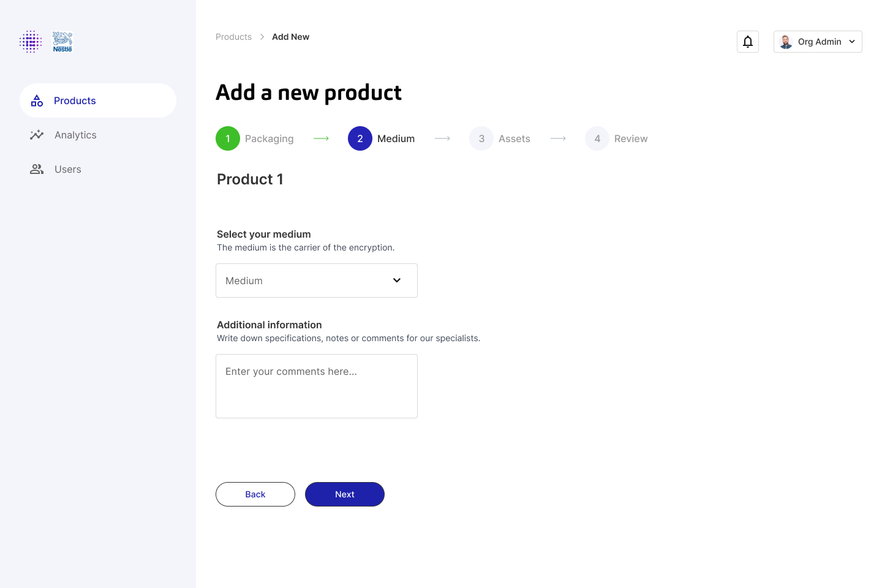
Task: Click the Users people icon
Action: [x=37, y=169]
